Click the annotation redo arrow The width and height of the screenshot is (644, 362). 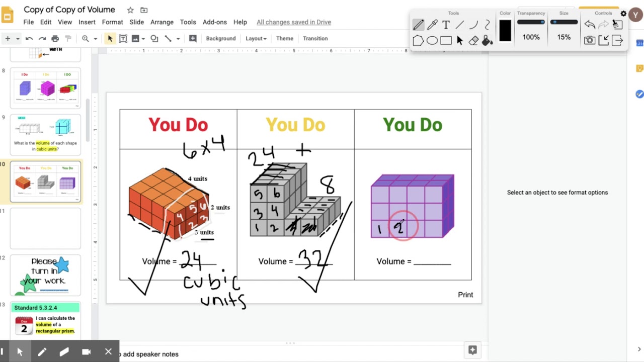pos(603,25)
